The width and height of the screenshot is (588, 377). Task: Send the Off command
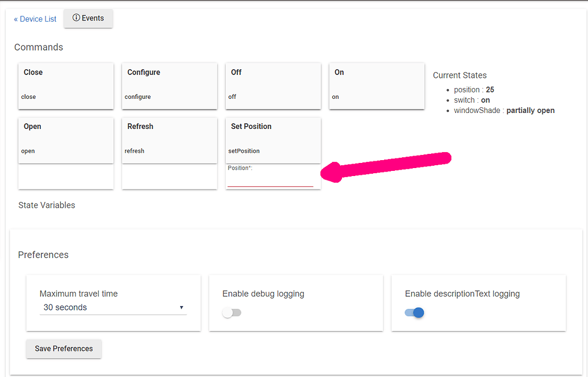(273, 86)
